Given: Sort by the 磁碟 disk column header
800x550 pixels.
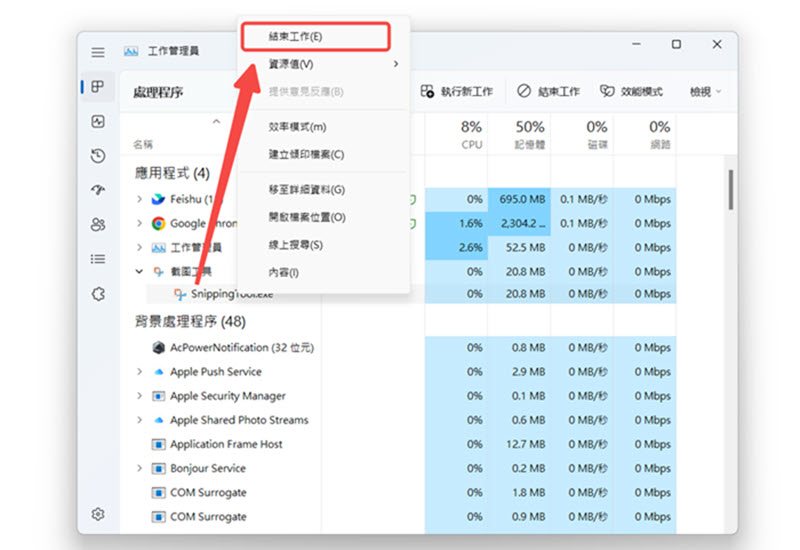Looking at the screenshot, I should [x=582, y=134].
